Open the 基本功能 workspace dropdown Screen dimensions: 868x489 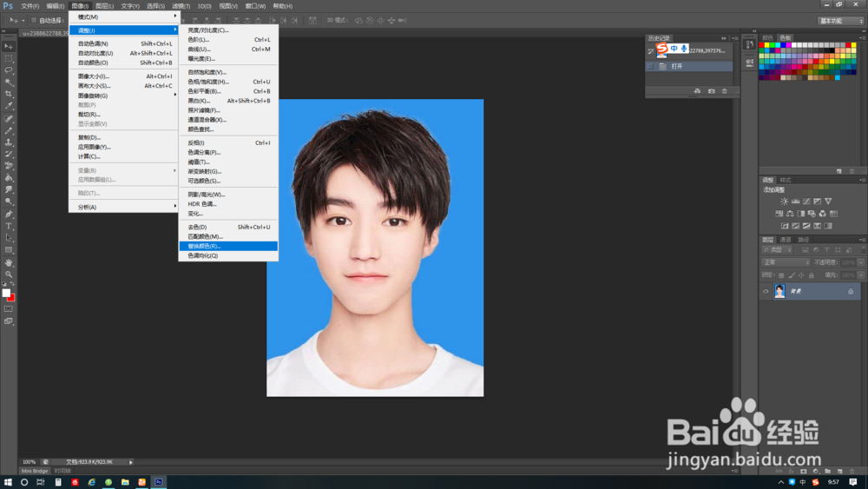(840, 20)
